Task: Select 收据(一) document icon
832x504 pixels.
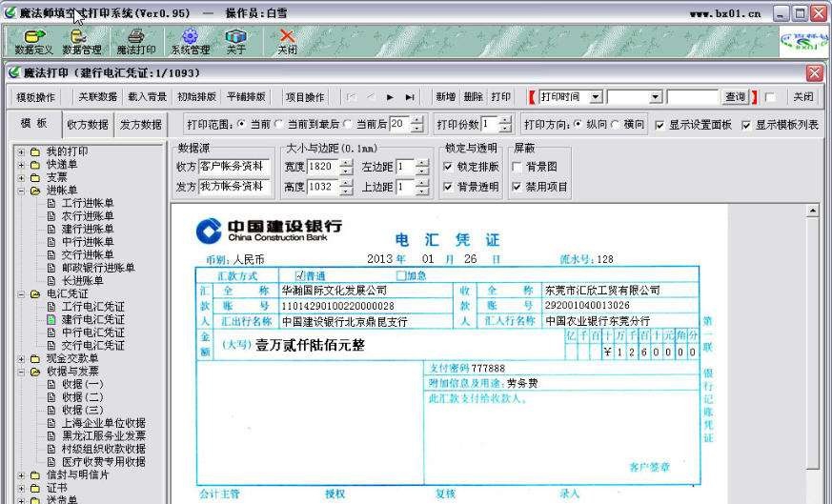Action: [x=51, y=384]
